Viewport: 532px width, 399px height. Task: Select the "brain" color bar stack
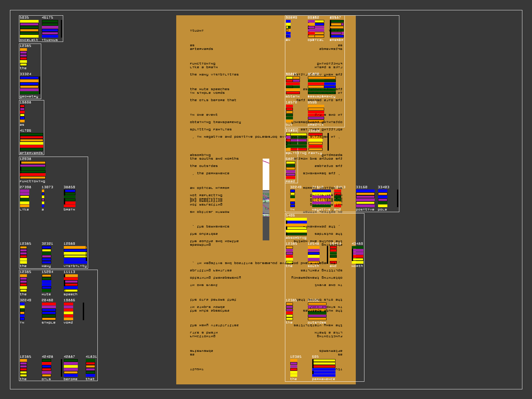click(x=70, y=198)
